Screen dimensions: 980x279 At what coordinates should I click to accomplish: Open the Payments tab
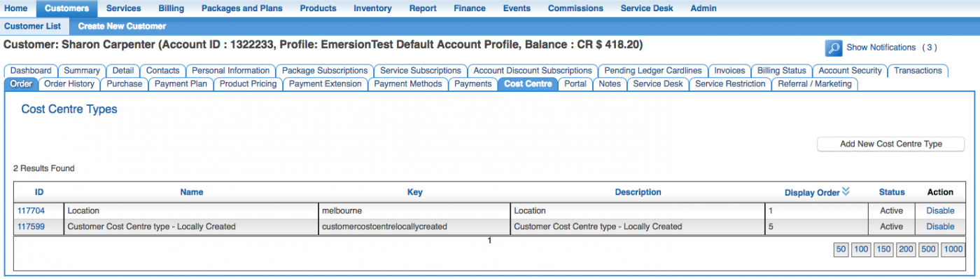coord(473,84)
